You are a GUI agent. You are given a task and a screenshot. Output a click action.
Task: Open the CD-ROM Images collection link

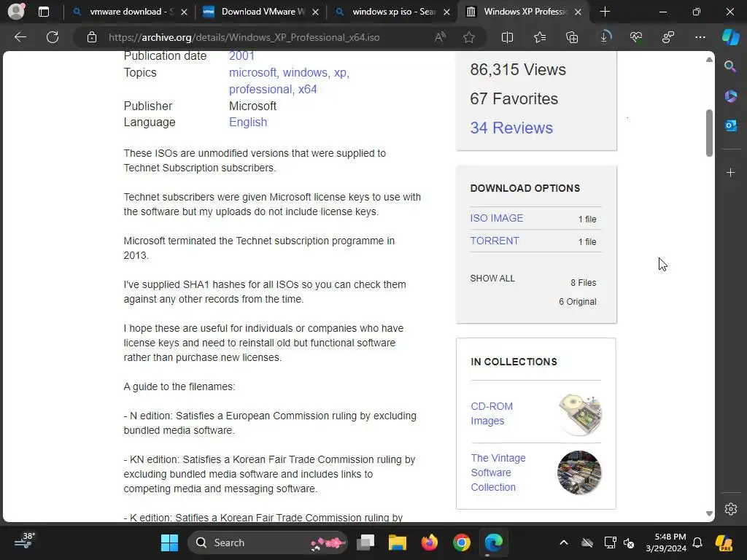click(492, 413)
